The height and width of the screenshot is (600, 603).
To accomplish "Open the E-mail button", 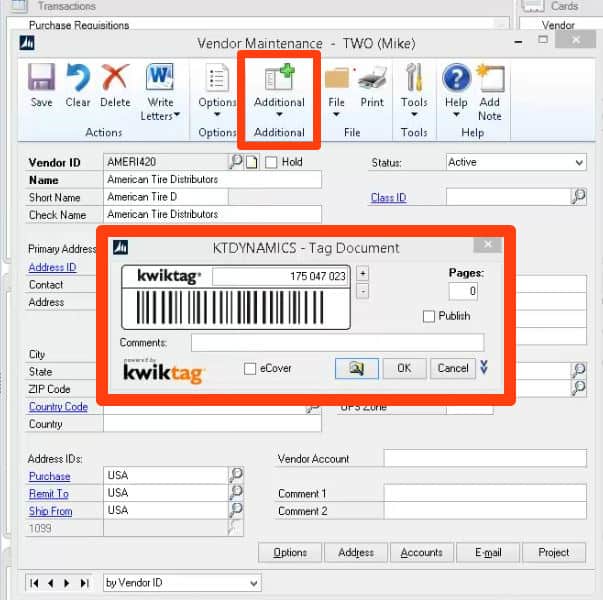I will [488, 552].
